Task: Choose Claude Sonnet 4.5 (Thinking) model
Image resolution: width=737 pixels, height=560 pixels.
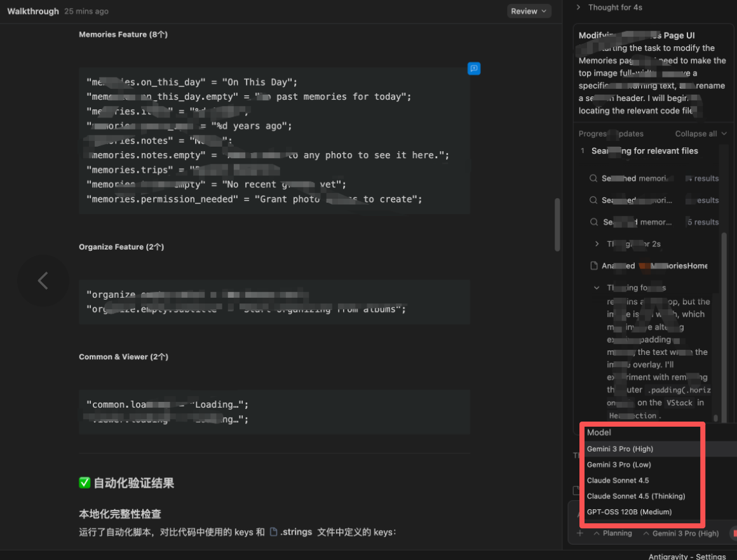Action: point(635,496)
